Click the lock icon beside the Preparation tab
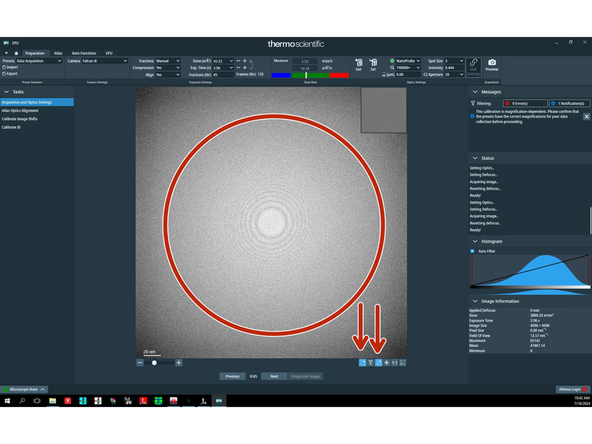Viewport: 592px width, 444px height. pyautogui.click(x=16, y=53)
